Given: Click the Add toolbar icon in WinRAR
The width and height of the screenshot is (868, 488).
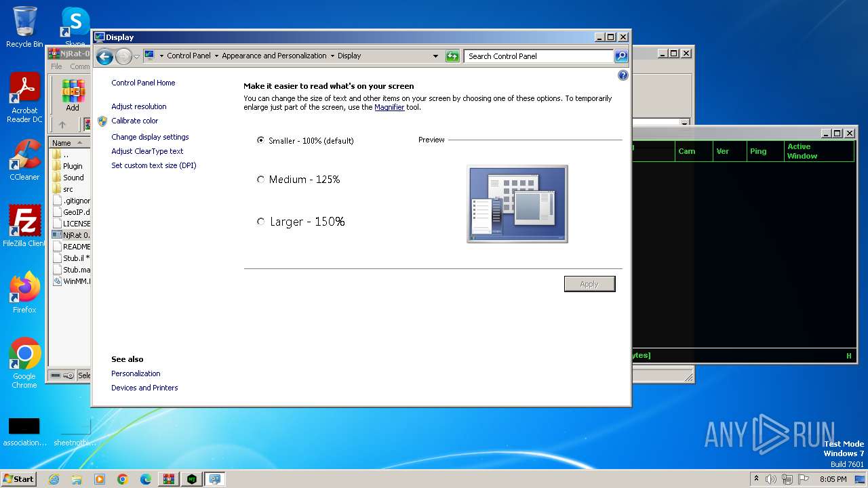Looking at the screenshot, I should click(73, 95).
